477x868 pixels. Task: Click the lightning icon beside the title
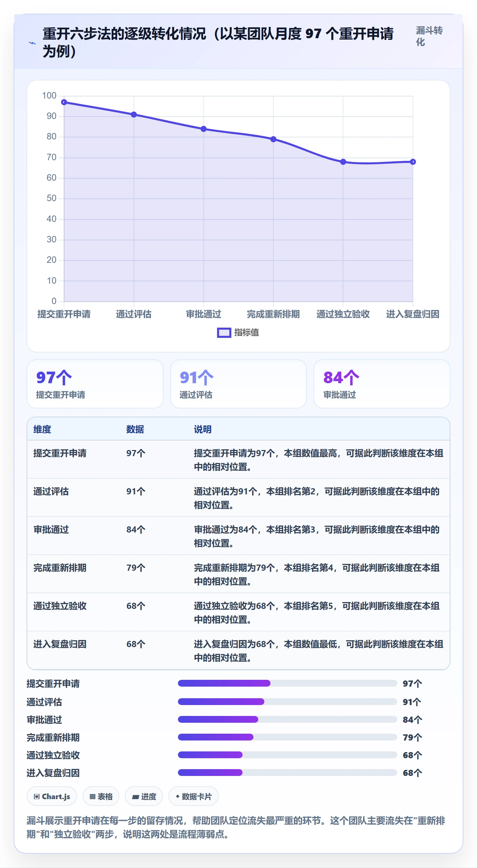click(32, 43)
